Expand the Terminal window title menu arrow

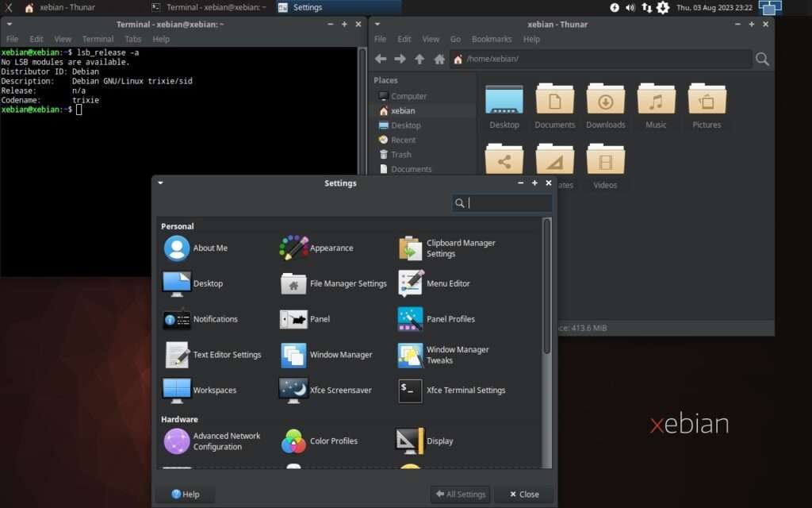click(9, 25)
